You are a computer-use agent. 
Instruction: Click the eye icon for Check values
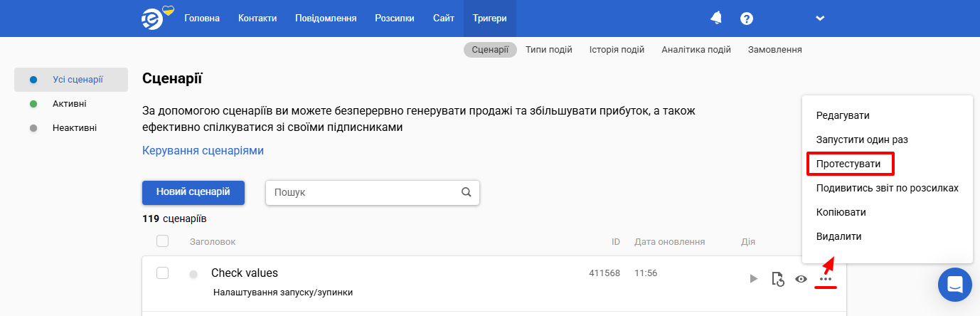(801, 279)
